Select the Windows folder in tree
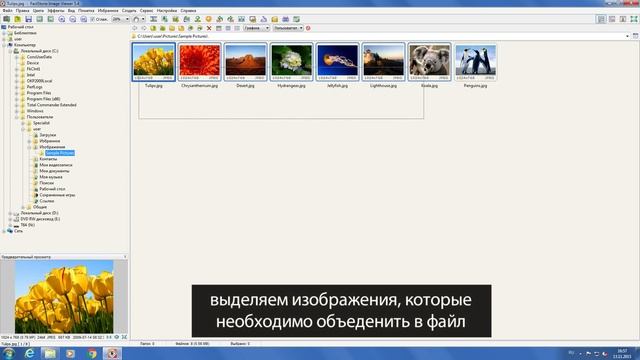The width and height of the screenshot is (640, 360). pyautogui.click(x=35, y=111)
